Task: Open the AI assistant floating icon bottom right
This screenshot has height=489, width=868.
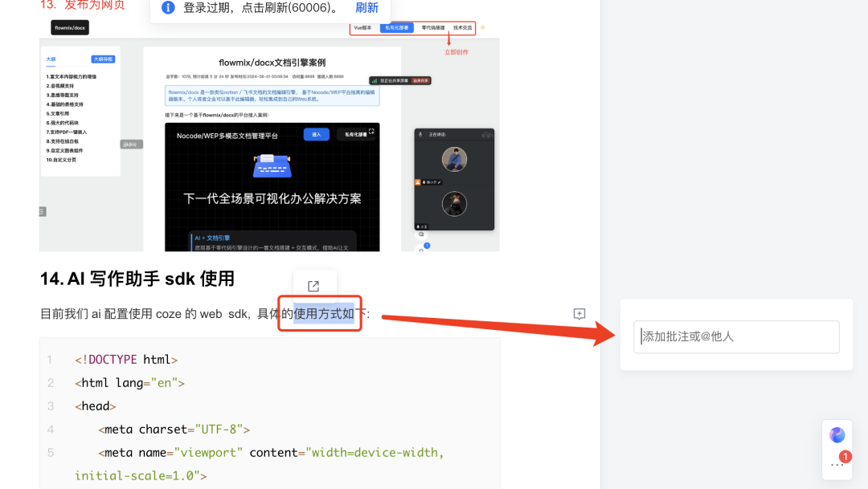Action: pyautogui.click(x=837, y=434)
